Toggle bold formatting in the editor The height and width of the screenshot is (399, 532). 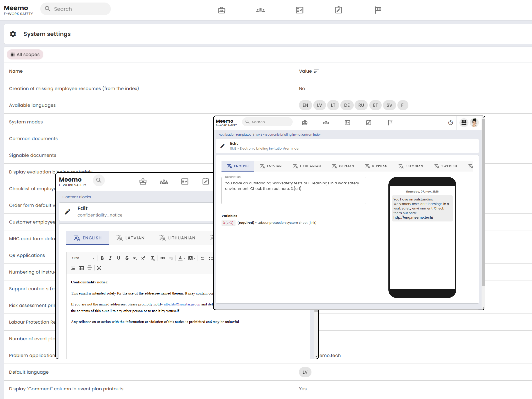point(102,258)
